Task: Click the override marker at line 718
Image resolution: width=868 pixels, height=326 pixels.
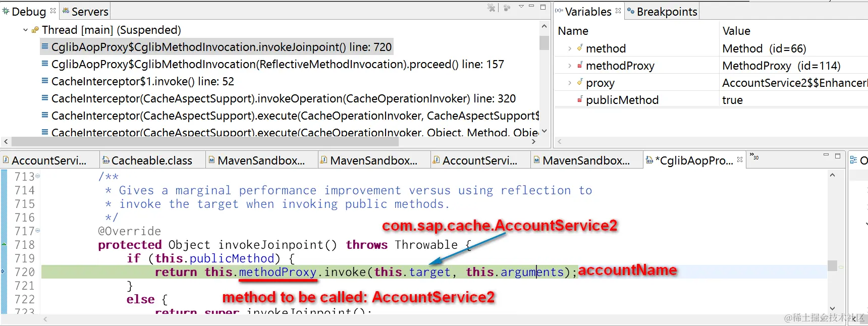Action: (4, 244)
